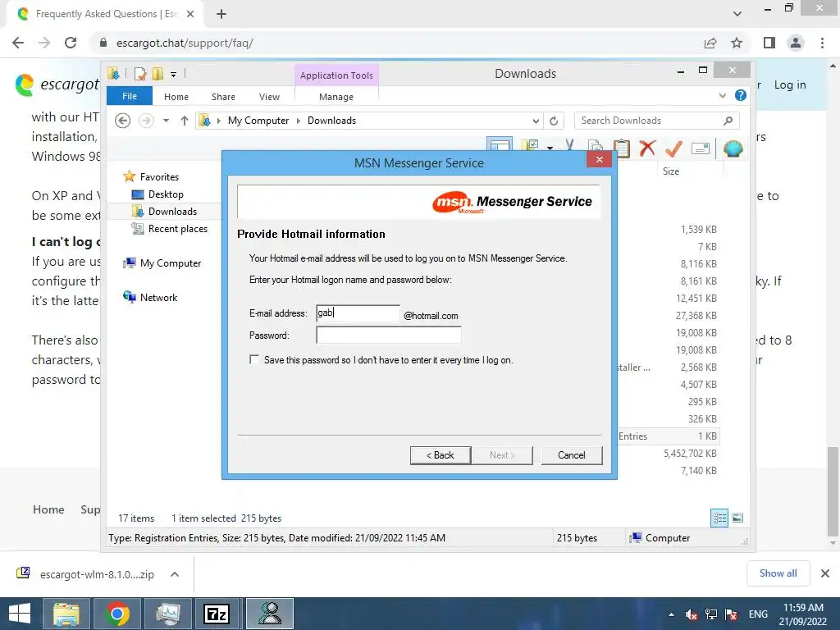
Task: Click the E-mail address input field
Action: (358, 313)
